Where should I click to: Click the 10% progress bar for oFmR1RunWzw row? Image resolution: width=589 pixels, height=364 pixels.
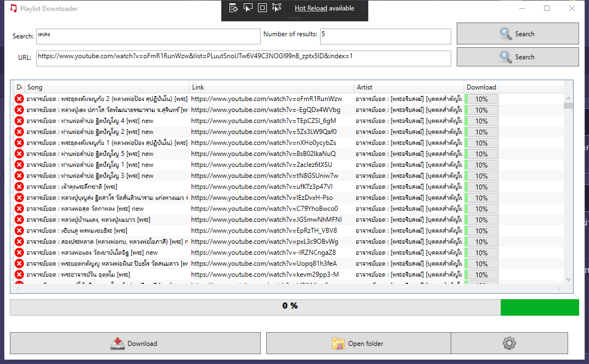tap(481, 99)
